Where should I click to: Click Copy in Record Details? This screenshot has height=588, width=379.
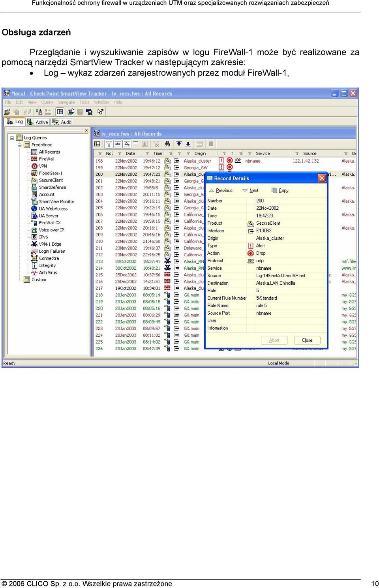280,190
